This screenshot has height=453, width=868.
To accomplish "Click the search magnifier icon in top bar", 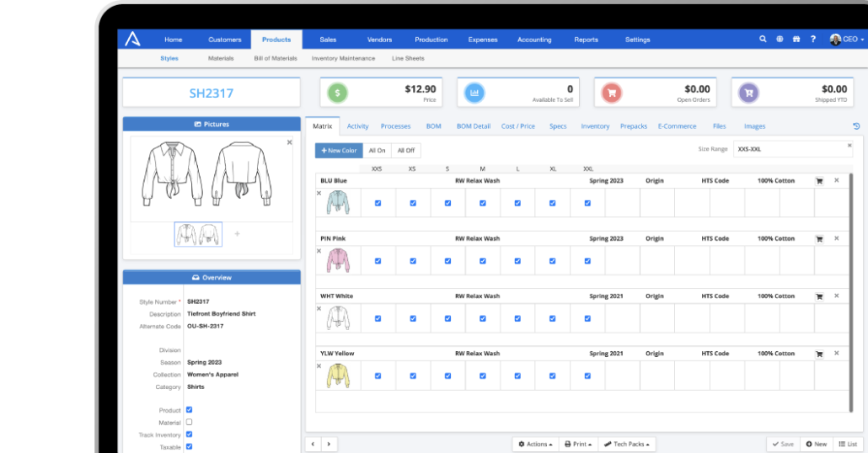I will click(x=763, y=40).
